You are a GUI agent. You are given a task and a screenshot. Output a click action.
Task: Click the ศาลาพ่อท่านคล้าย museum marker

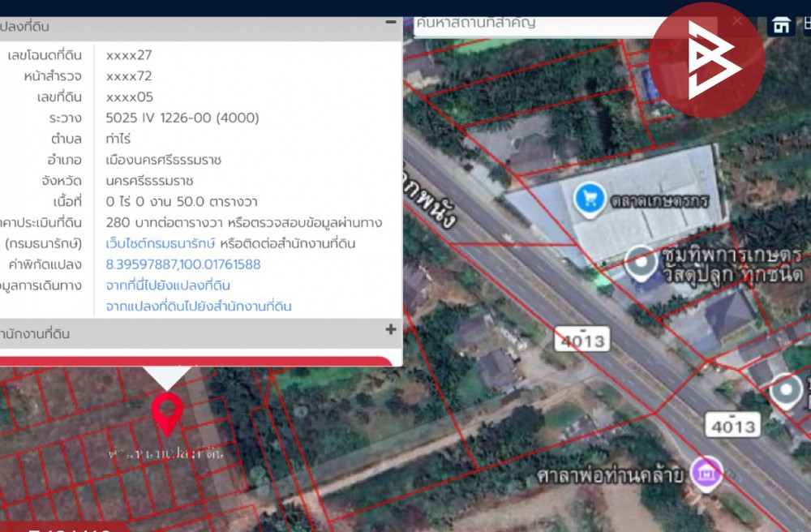706,473
